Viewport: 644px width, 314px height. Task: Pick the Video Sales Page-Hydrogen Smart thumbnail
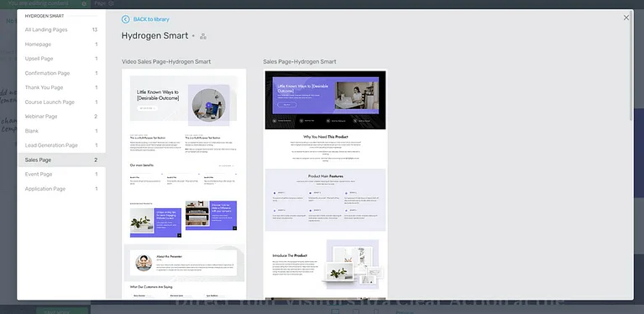pyautogui.click(x=184, y=184)
